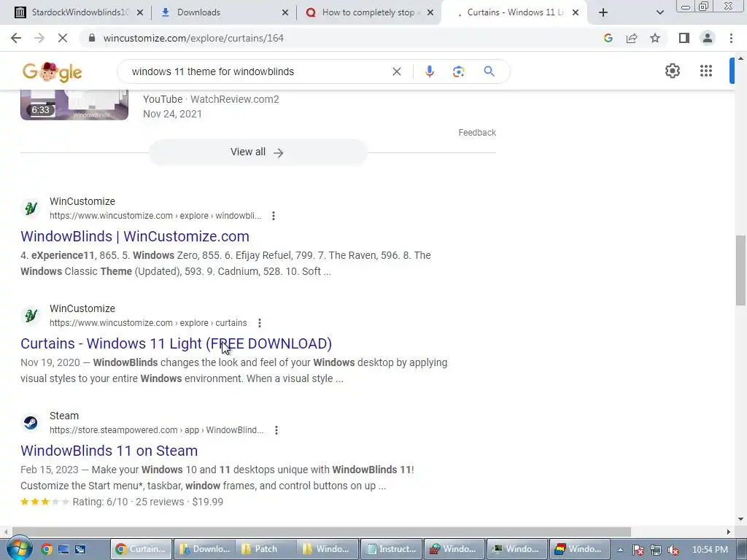Open more options for WindowBlinds WinCustomize result
The width and height of the screenshot is (747, 560).
(x=274, y=216)
